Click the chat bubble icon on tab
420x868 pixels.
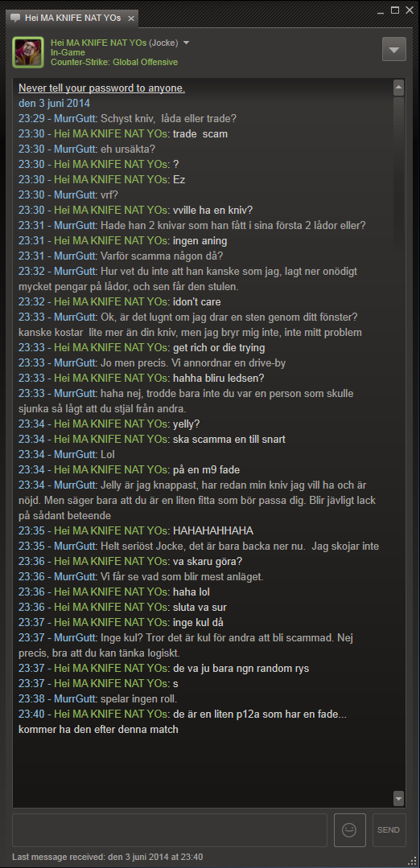pos(16,18)
